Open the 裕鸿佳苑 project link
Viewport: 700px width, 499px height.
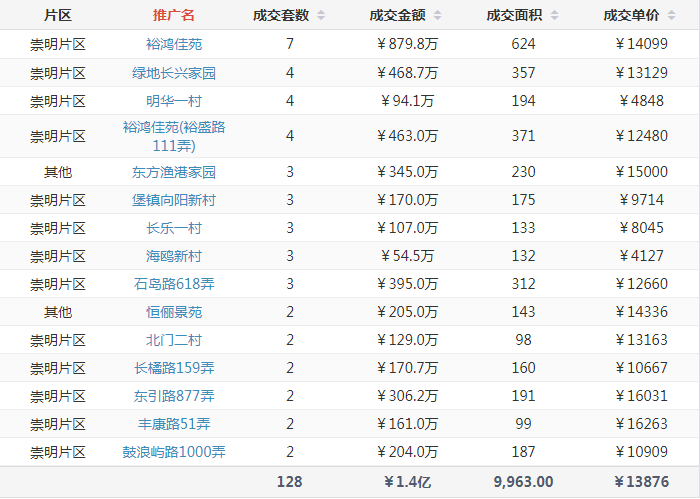[174, 44]
